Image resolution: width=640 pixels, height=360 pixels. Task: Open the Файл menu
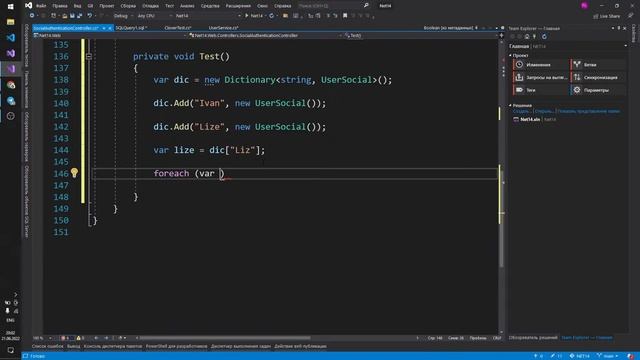tap(41, 6)
